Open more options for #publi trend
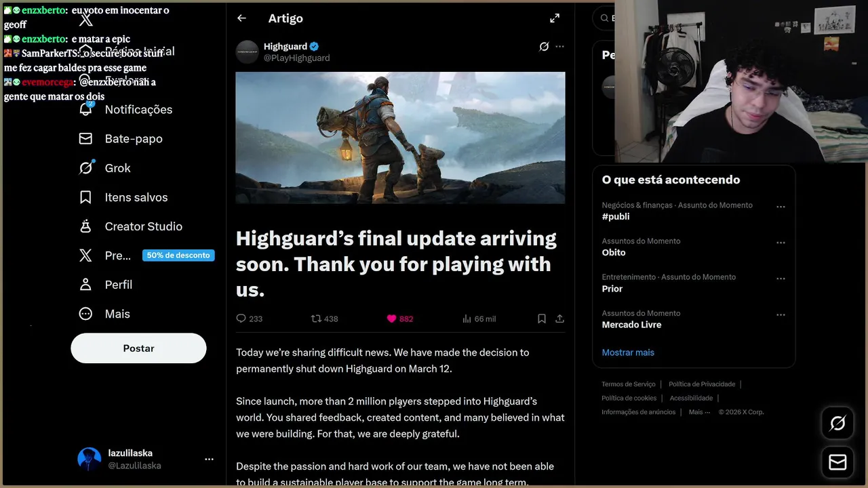Viewport: 868px width, 488px height. click(781, 207)
